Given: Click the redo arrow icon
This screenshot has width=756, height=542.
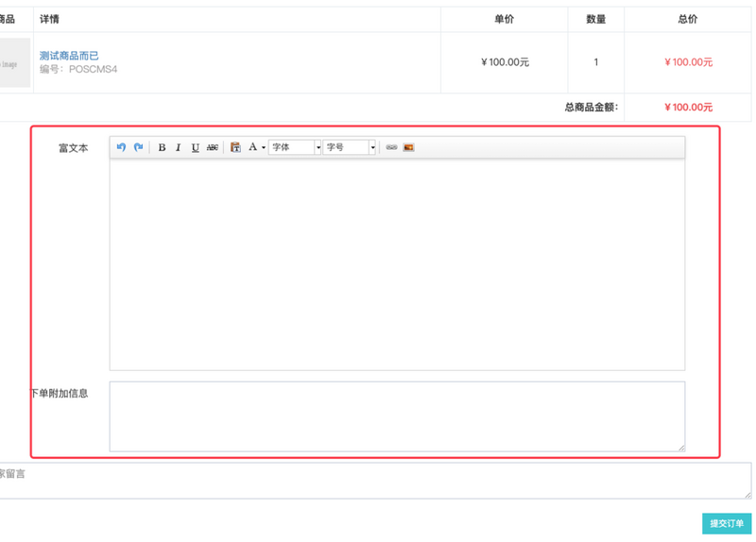Looking at the screenshot, I should click(138, 147).
